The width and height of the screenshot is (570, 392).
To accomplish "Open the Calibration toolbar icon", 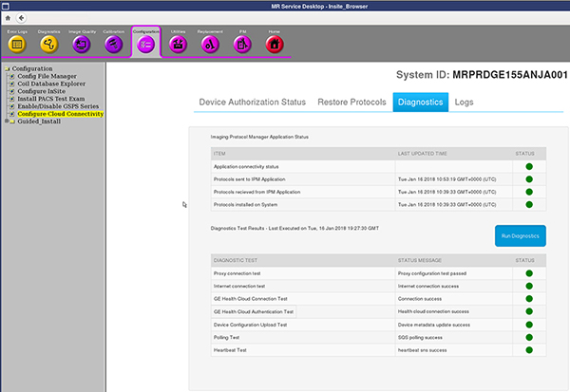I will (114, 43).
